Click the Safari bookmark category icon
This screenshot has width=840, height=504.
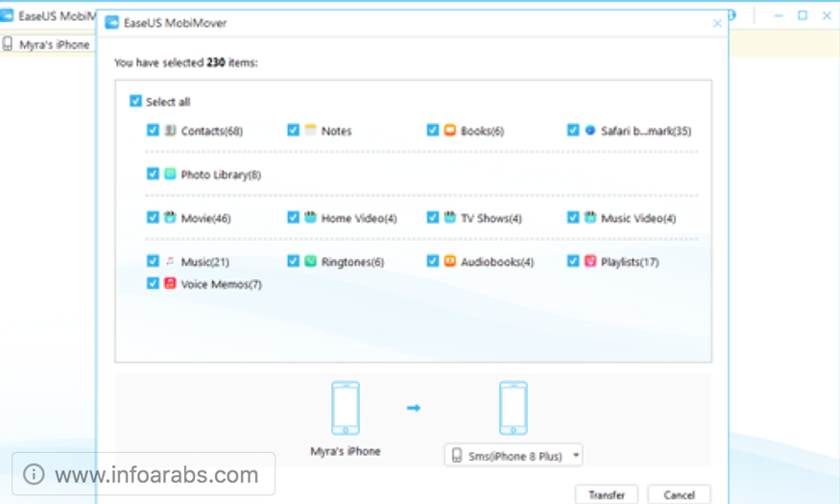[x=590, y=131]
